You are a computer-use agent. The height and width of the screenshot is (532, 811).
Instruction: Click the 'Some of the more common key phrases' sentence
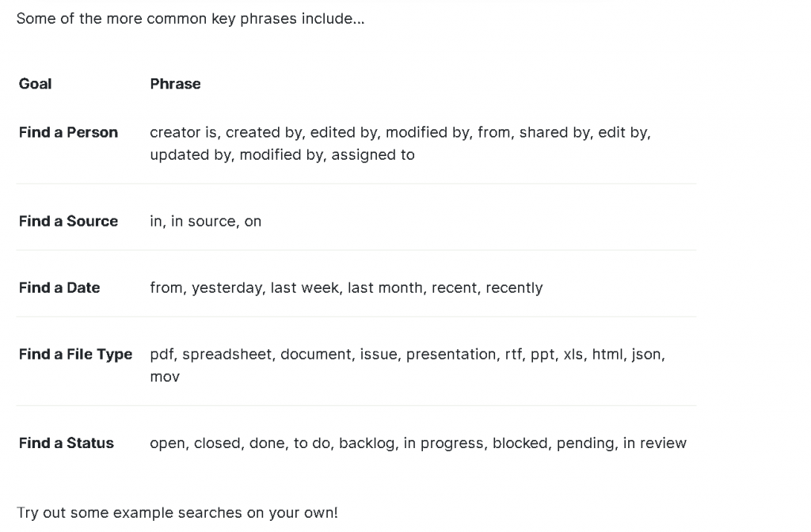pyautogui.click(x=190, y=19)
